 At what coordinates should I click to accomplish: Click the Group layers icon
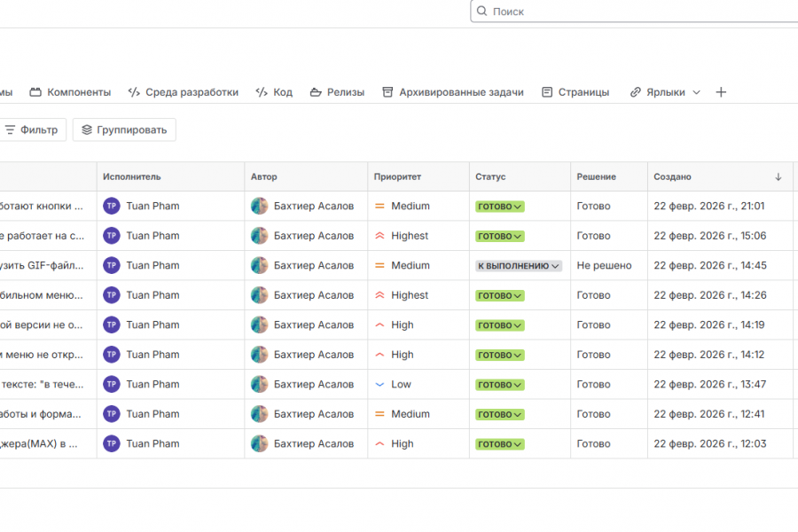(87, 130)
